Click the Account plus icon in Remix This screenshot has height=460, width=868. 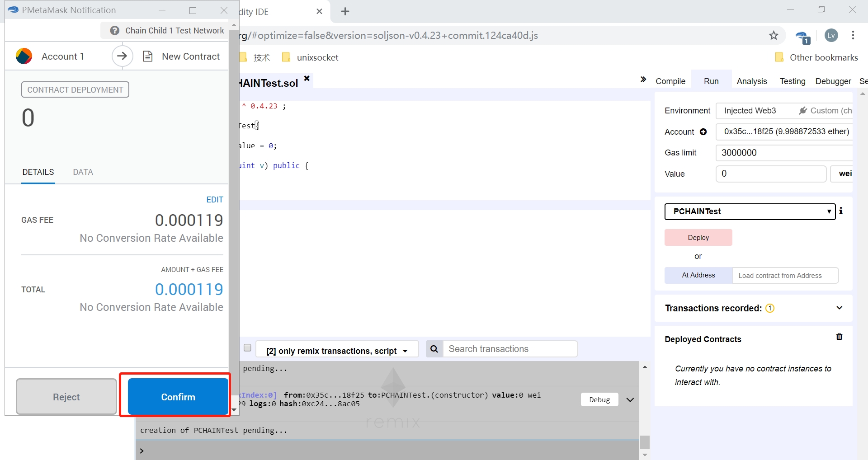click(703, 132)
